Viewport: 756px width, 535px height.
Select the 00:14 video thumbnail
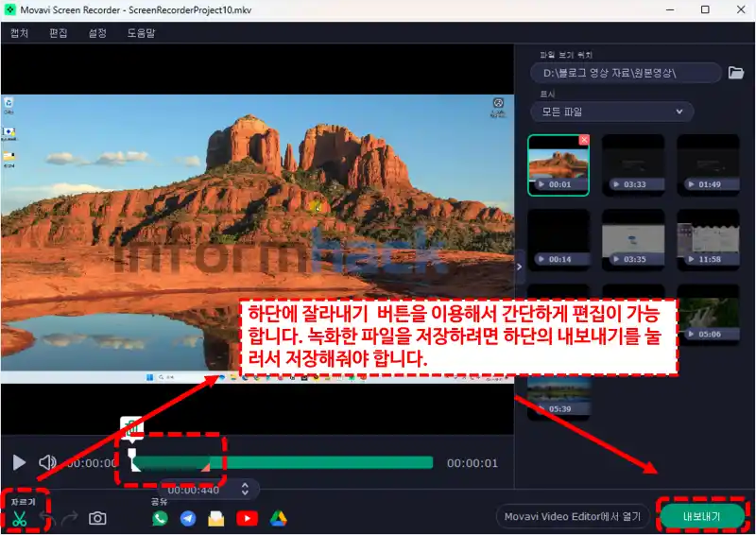[x=558, y=240]
